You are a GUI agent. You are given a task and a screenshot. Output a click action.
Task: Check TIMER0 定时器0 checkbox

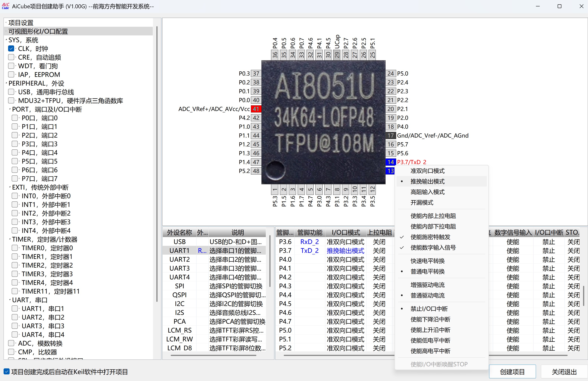(x=15, y=248)
